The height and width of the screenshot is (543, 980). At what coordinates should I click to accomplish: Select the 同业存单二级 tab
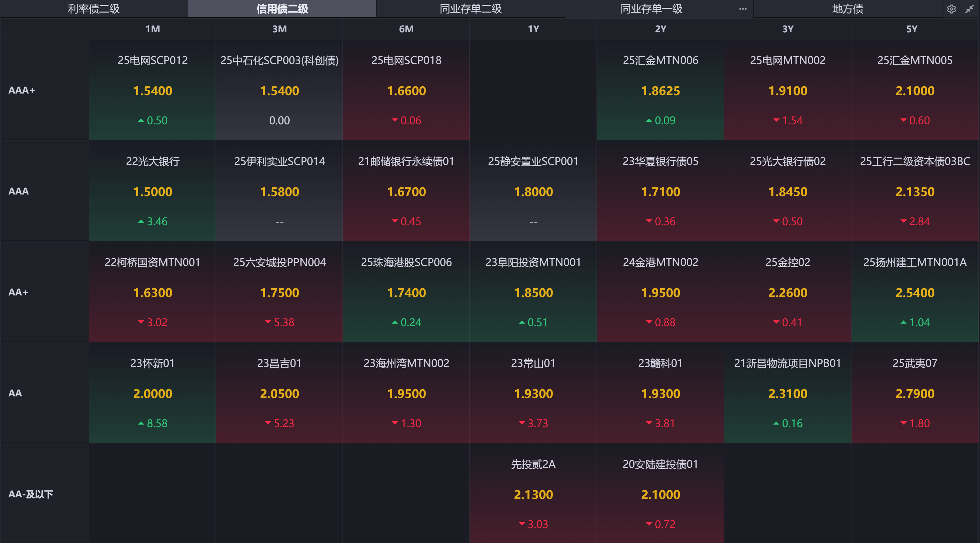click(471, 9)
